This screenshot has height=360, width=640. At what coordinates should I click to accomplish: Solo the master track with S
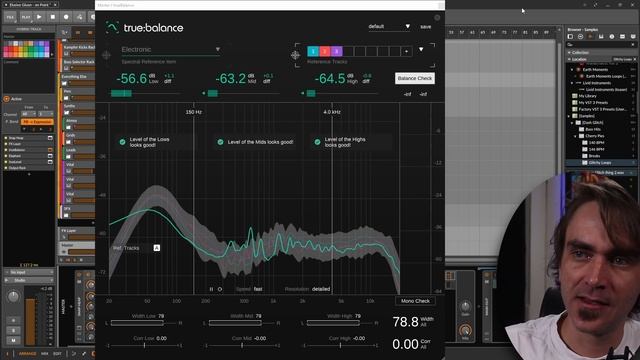(x=13, y=330)
